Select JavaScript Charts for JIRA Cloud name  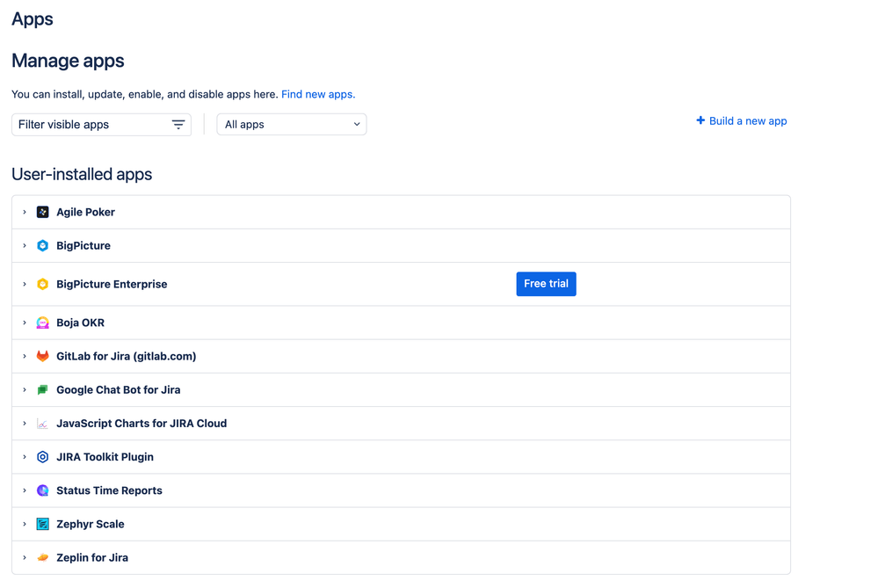[141, 424]
